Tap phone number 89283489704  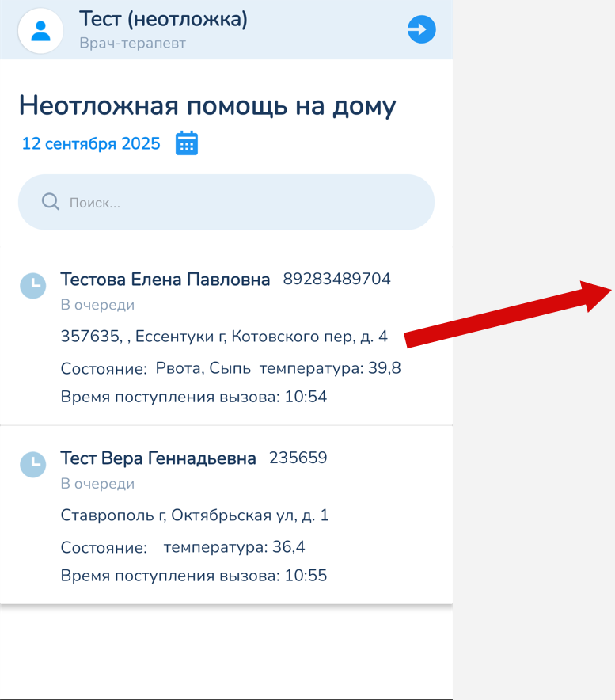[x=336, y=280]
